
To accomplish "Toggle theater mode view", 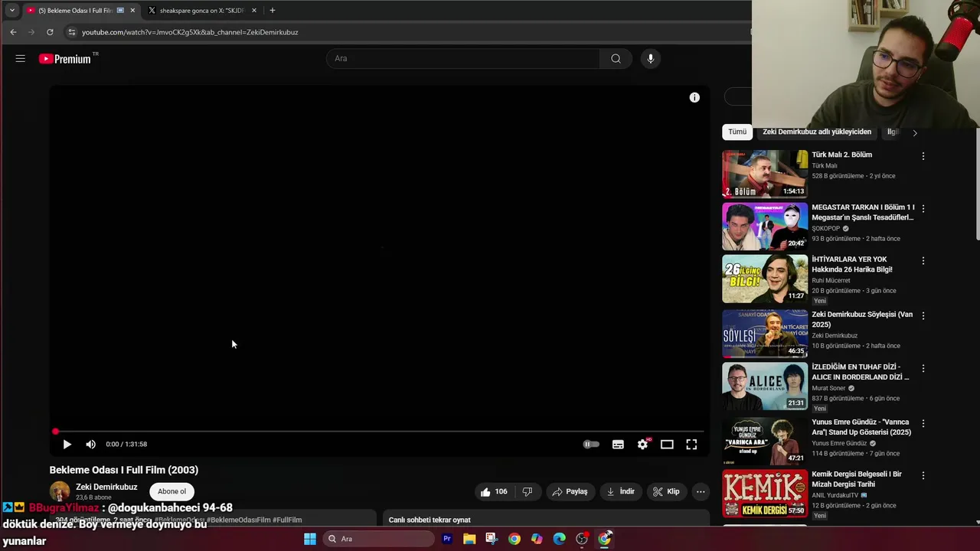I will coord(667,445).
